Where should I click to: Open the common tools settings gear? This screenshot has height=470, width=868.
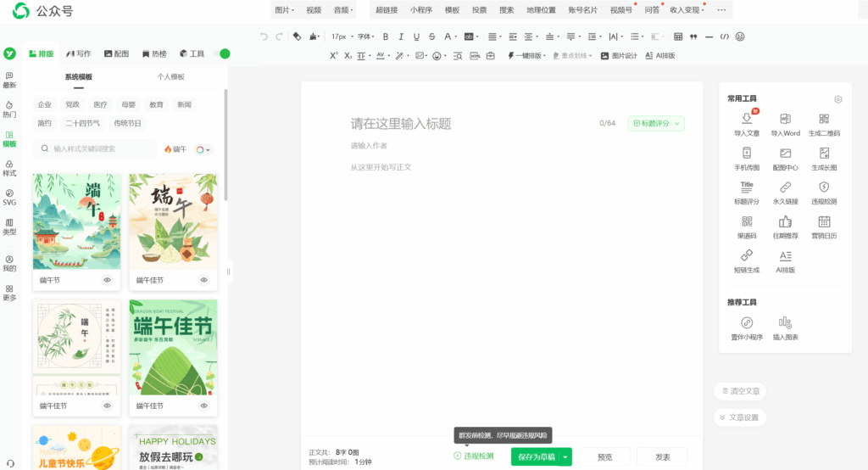point(838,99)
